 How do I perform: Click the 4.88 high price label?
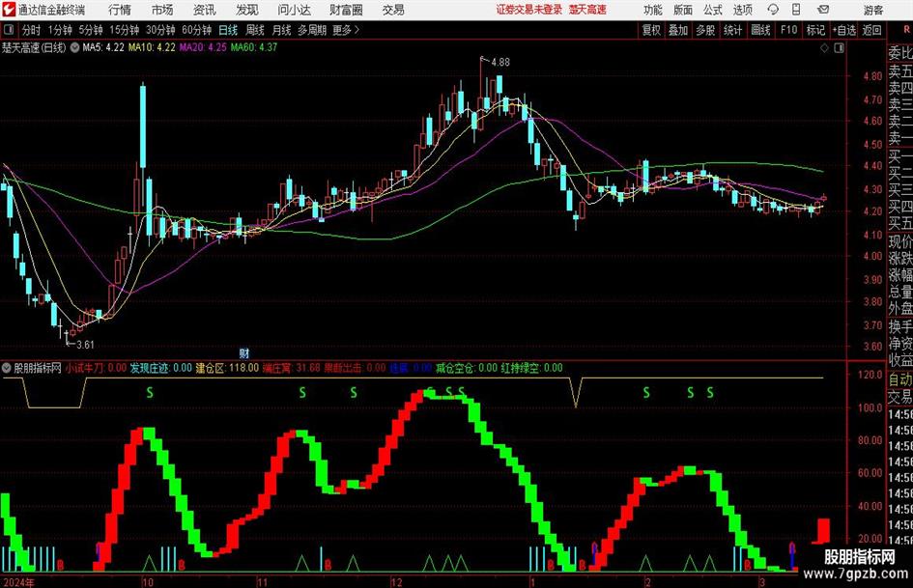[500, 63]
